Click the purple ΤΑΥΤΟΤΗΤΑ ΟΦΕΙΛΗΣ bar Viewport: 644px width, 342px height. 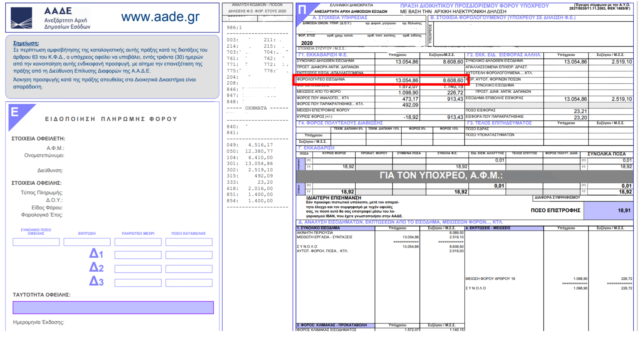113,308
